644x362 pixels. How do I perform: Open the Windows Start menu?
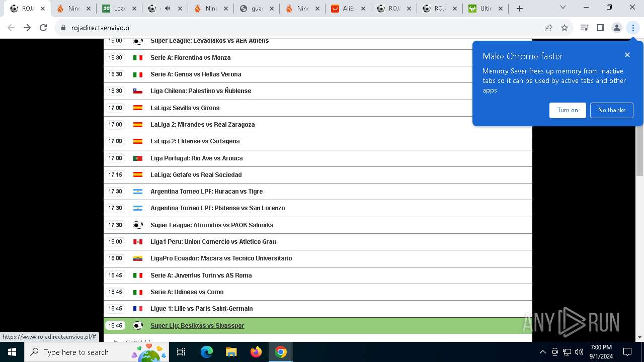(12, 352)
